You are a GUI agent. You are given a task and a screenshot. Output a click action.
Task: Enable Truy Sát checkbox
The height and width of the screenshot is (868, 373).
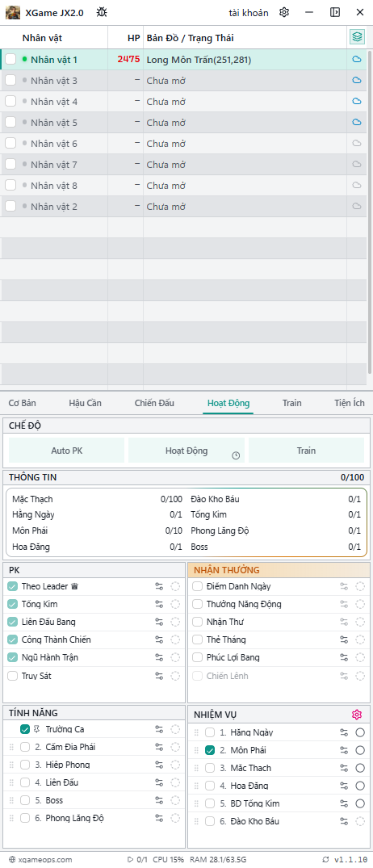pos(13,675)
